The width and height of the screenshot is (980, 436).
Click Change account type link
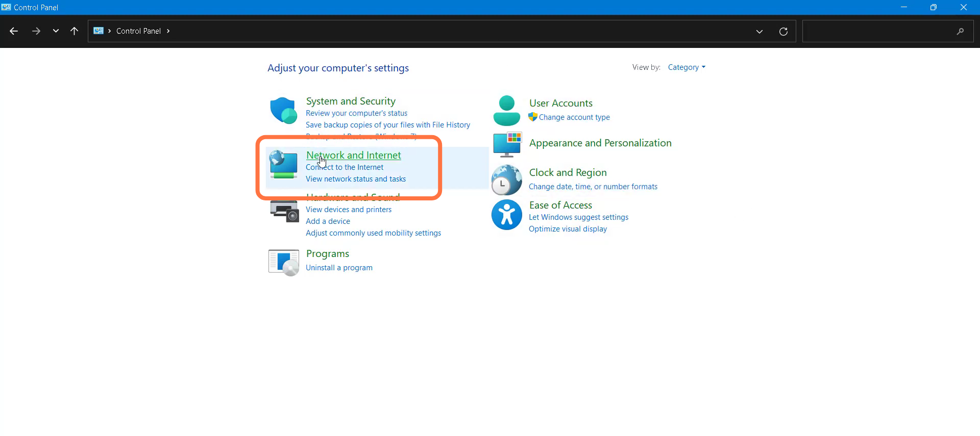tap(574, 117)
